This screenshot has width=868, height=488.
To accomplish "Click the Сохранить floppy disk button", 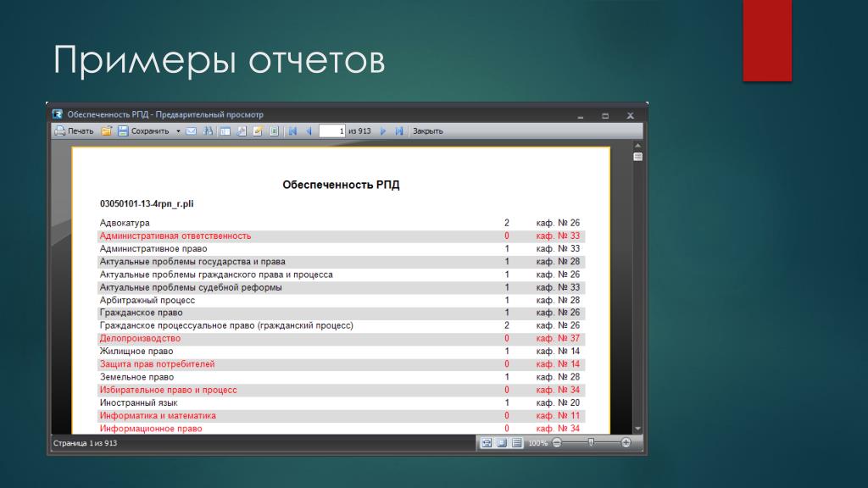I will coord(143,131).
